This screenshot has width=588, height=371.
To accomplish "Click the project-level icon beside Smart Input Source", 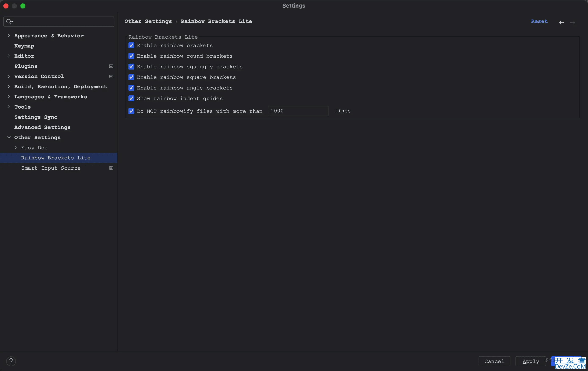I will pyautogui.click(x=111, y=168).
